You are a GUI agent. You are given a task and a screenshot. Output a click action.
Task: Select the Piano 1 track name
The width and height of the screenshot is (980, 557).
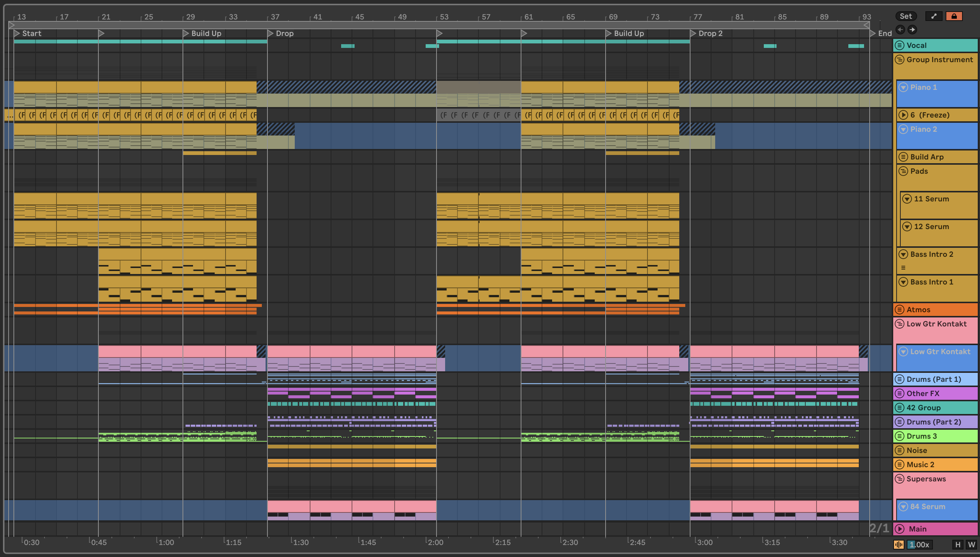pos(924,87)
